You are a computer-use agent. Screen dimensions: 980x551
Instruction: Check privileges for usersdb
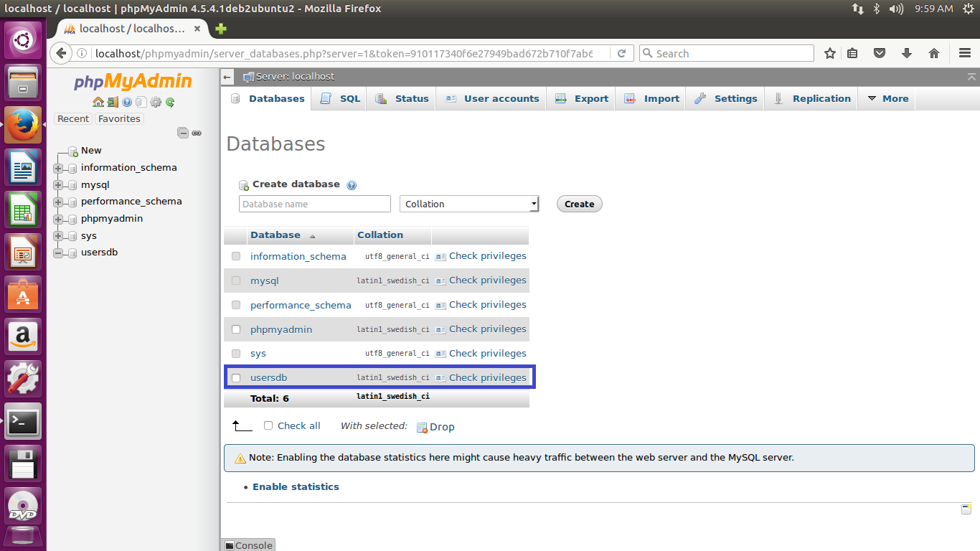(x=481, y=377)
